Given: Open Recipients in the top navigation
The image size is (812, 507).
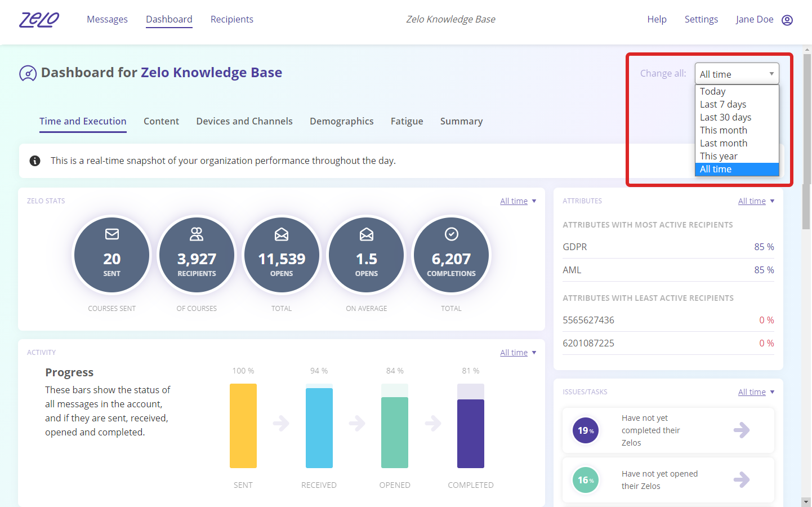Looking at the screenshot, I should pyautogui.click(x=232, y=19).
